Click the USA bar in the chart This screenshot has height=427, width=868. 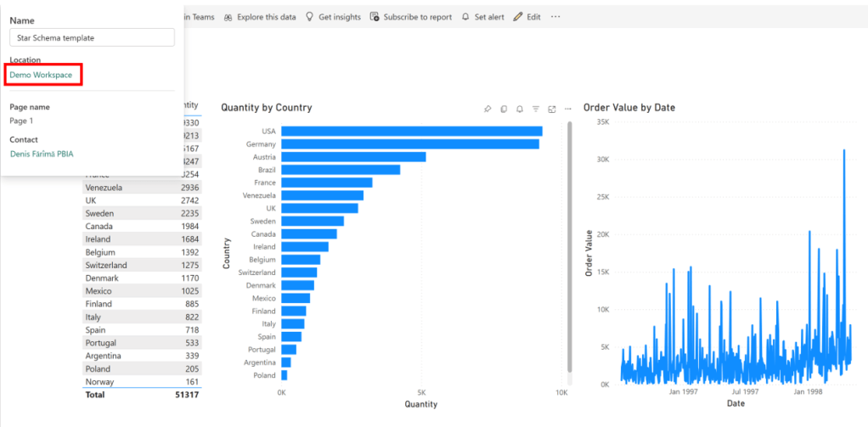tap(411, 132)
